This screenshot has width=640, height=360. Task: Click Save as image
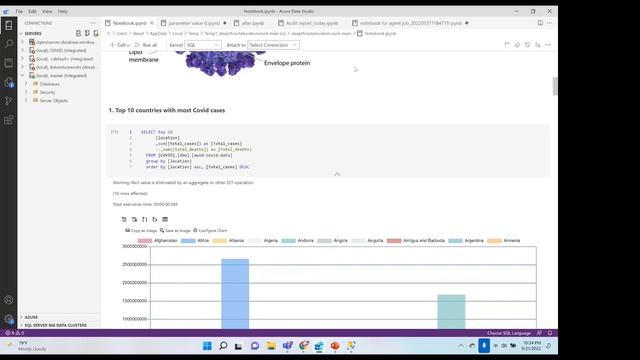coord(175,231)
